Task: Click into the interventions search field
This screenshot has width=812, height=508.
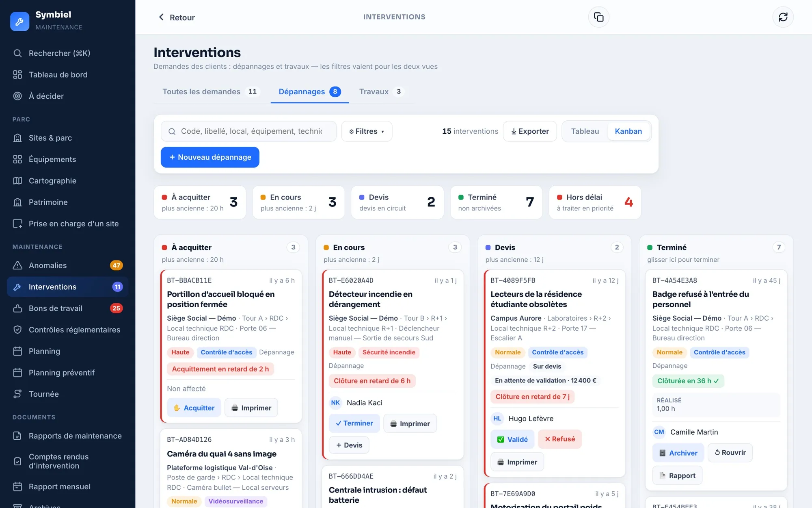Action: pyautogui.click(x=248, y=131)
